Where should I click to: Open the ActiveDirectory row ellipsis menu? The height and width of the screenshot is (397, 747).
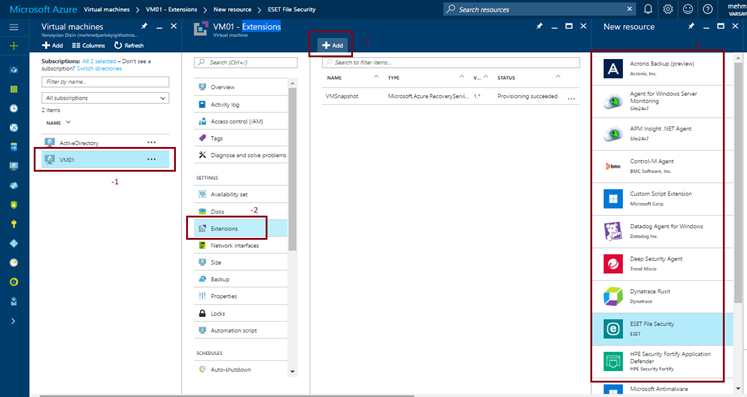click(x=151, y=143)
